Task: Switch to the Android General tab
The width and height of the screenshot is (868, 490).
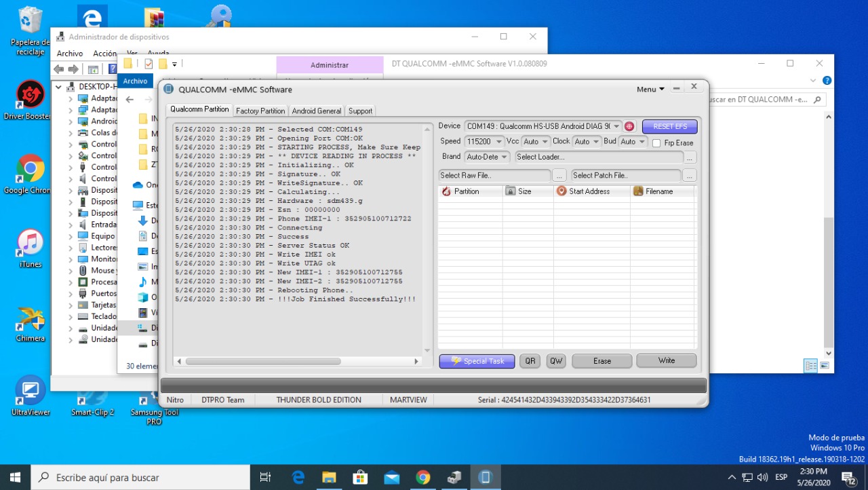Action: [316, 111]
